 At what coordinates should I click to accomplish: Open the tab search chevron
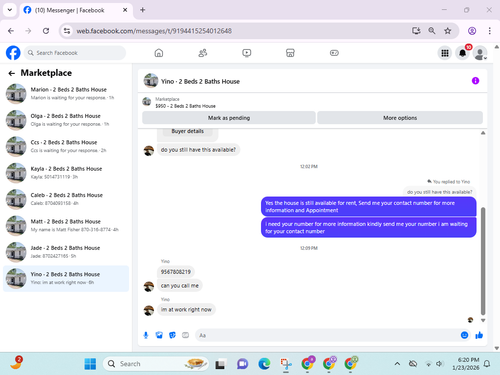(x=10, y=10)
